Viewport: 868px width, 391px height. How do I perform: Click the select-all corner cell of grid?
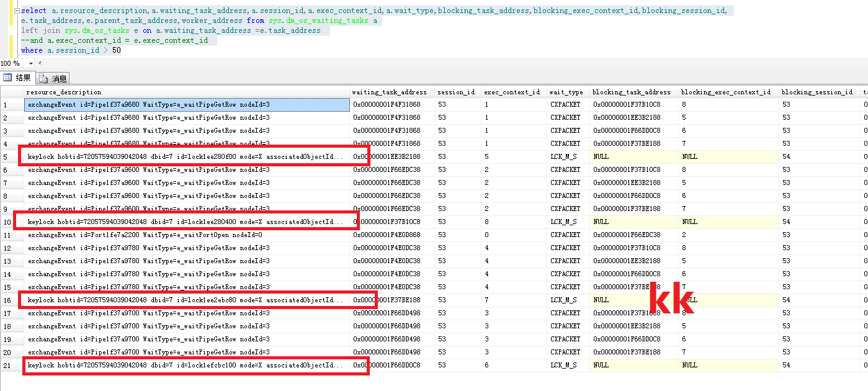point(12,92)
